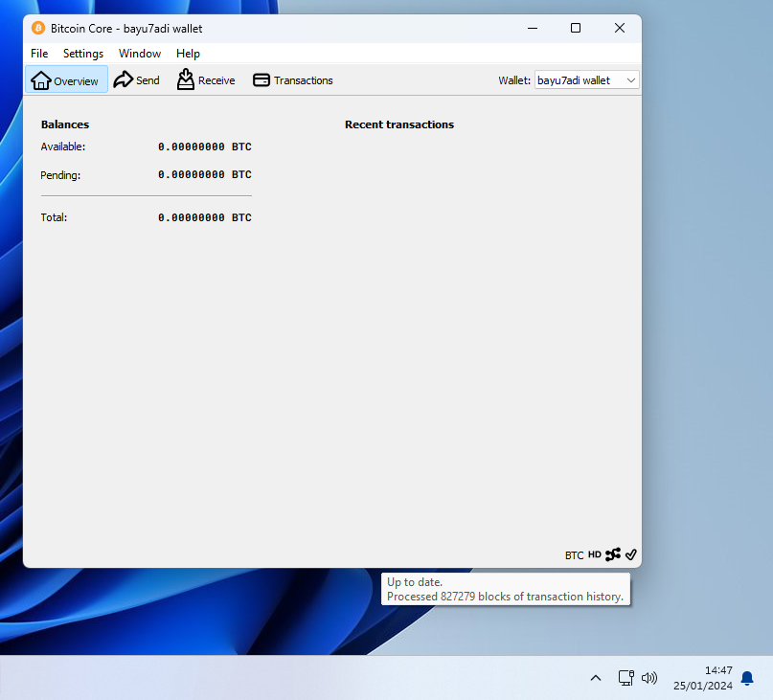Click the Pending balance value

coord(205,174)
